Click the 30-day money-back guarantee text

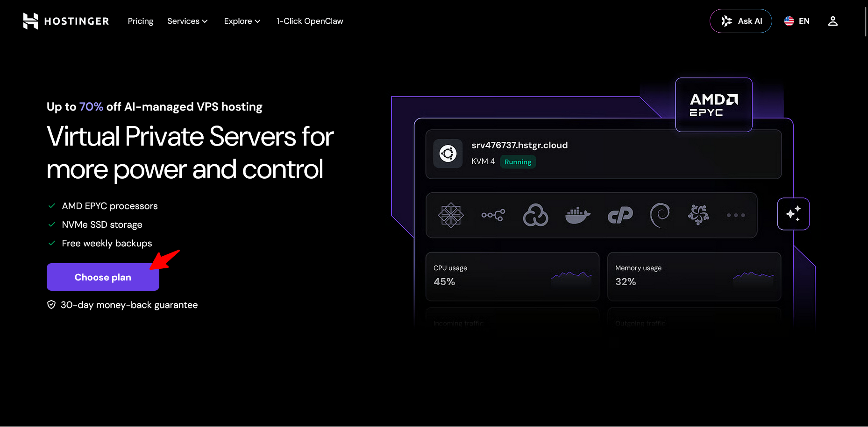pyautogui.click(x=129, y=305)
